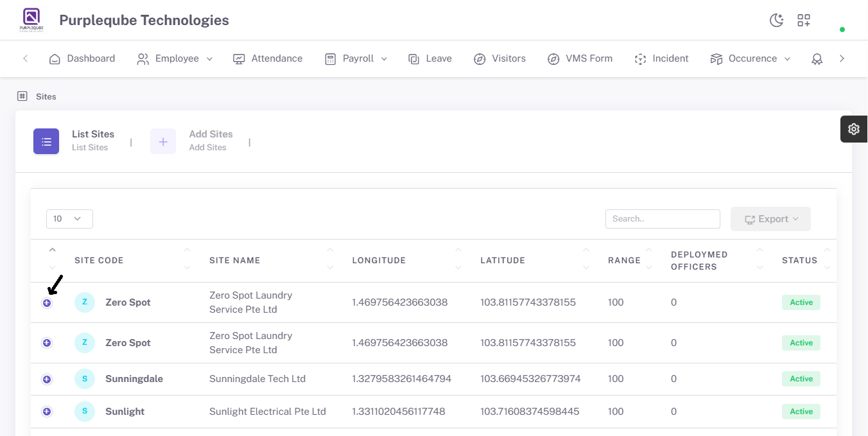Click the award badge menu icon
Image resolution: width=868 pixels, height=436 pixels.
click(817, 59)
